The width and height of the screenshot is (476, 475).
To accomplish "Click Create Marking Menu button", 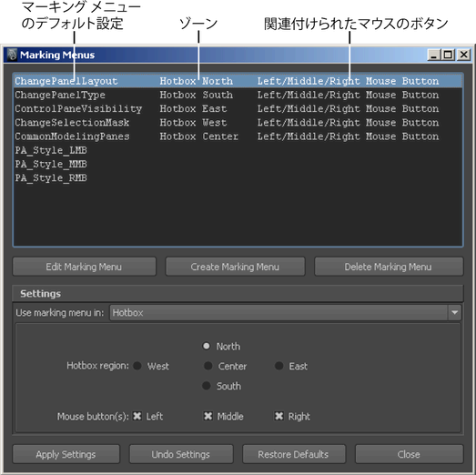I will tap(235, 267).
